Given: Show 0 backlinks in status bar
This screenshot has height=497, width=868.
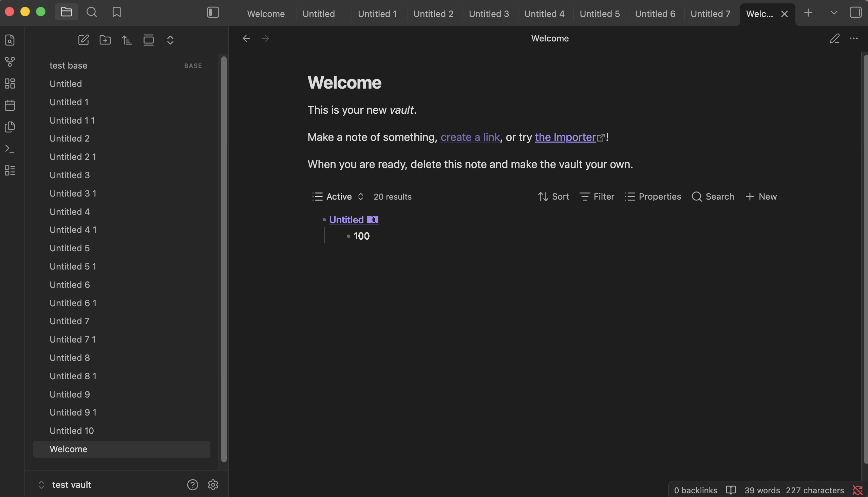Looking at the screenshot, I should tap(695, 490).
